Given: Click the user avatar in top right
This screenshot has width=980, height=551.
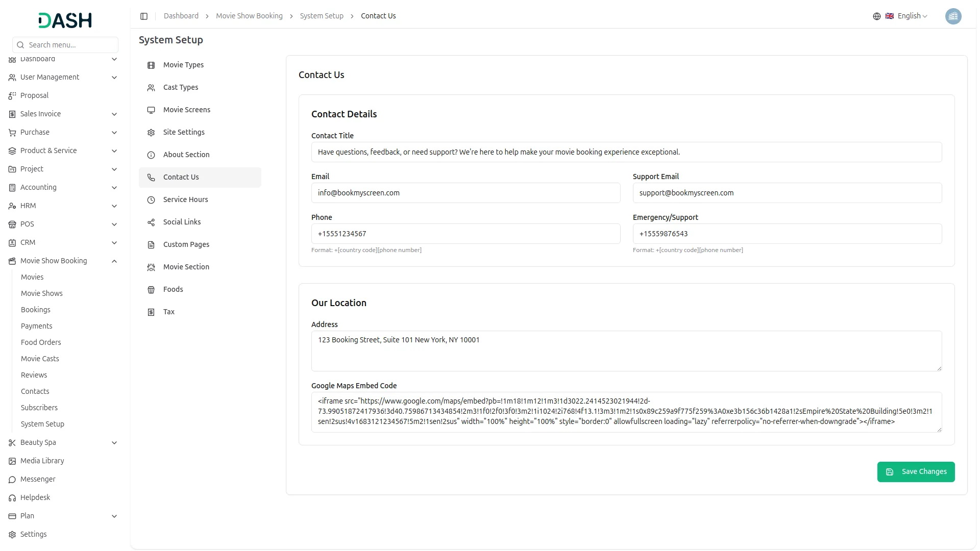Looking at the screenshot, I should [953, 16].
